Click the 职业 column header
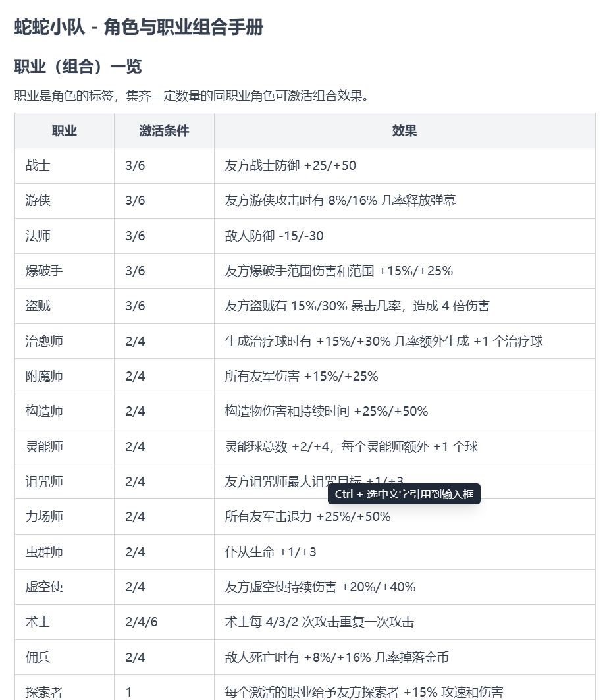The width and height of the screenshot is (607, 700). click(x=65, y=130)
